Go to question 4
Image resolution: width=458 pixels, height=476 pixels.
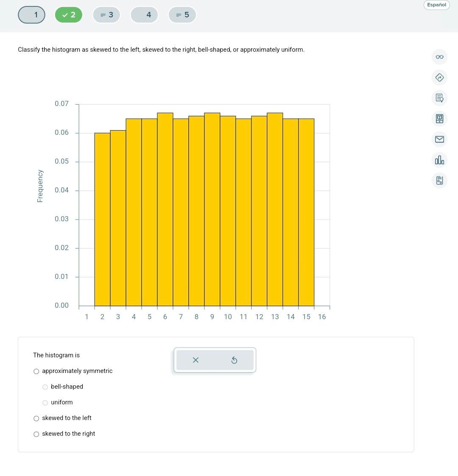tap(144, 14)
